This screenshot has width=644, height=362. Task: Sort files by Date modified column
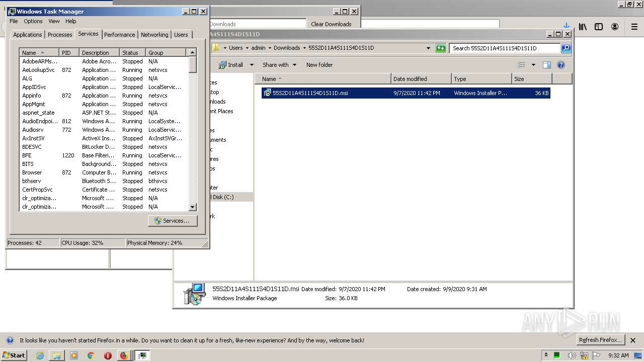pos(421,79)
